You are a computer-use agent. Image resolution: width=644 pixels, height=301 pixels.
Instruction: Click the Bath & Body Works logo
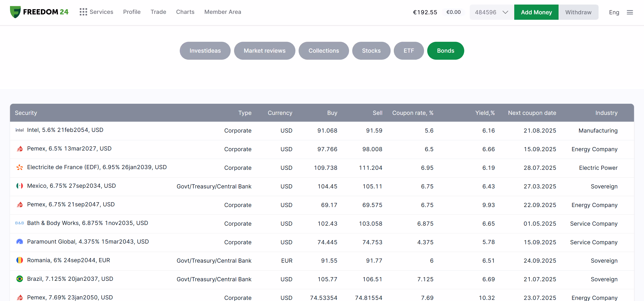20,223
